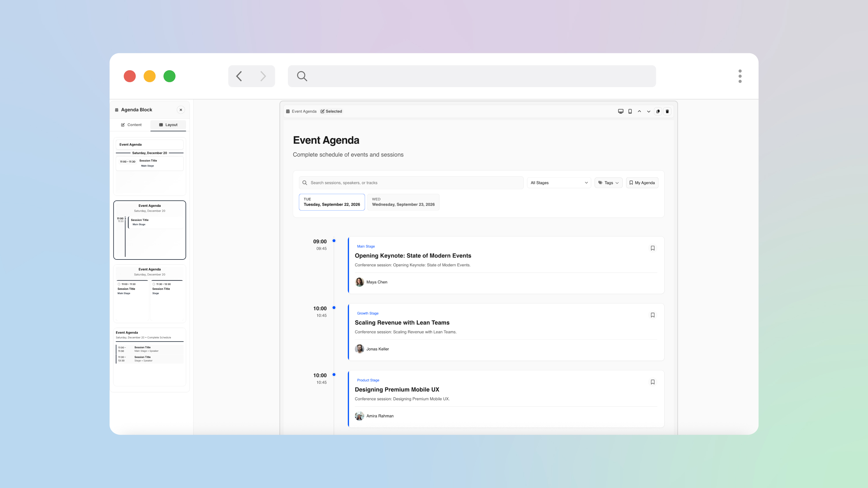Duplicate the Event Agenda block
868x488 pixels.
point(658,111)
